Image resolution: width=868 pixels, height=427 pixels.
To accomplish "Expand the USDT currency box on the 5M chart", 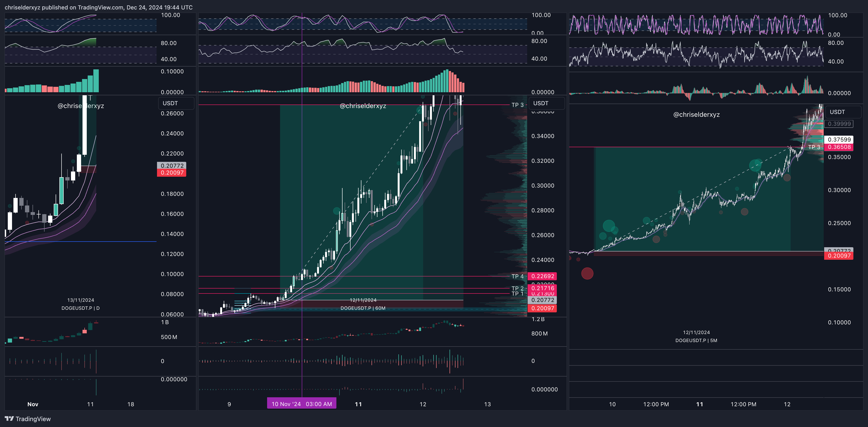I will coord(843,112).
